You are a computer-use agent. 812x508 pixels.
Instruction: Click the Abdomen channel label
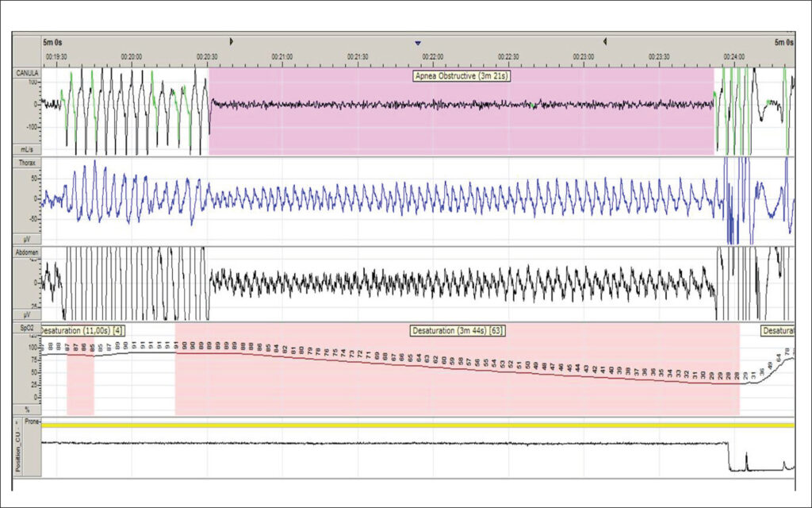27,252
